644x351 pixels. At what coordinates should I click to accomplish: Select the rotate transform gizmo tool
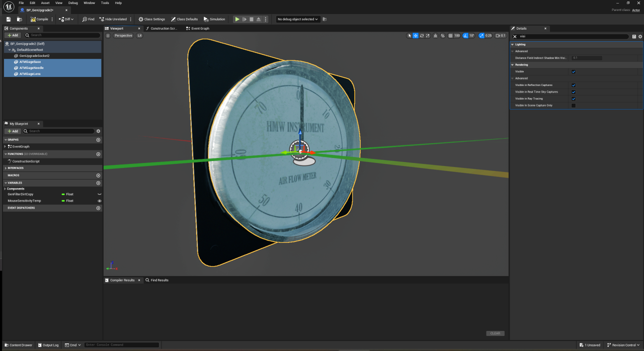point(422,36)
